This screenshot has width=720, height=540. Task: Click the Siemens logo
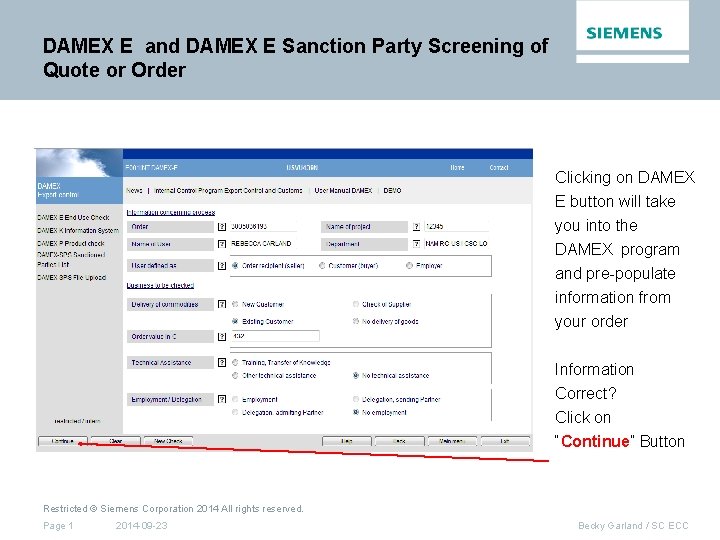click(x=624, y=33)
